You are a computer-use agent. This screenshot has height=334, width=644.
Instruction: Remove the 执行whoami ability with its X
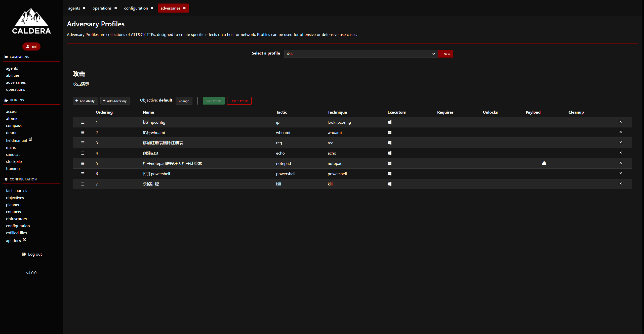tap(620, 132)
